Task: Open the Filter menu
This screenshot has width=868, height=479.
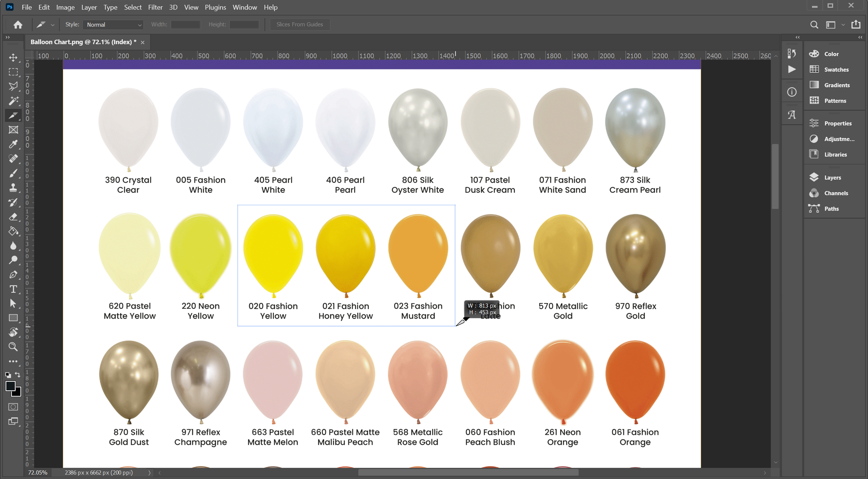Action: tap(155, 7)
